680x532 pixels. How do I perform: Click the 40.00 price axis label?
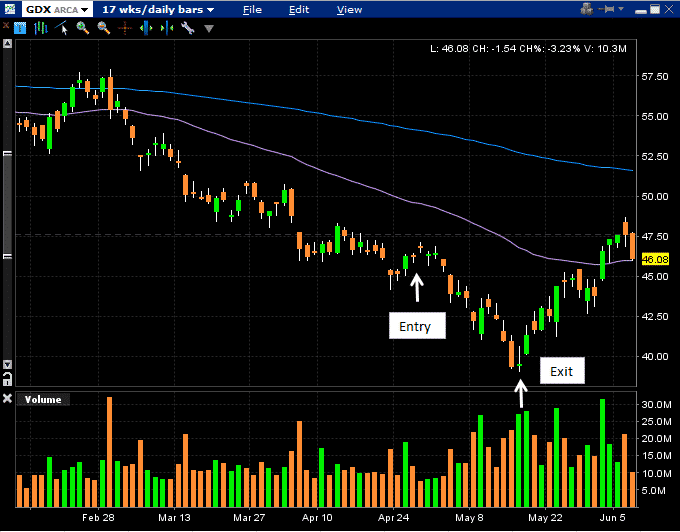(654, 356)
